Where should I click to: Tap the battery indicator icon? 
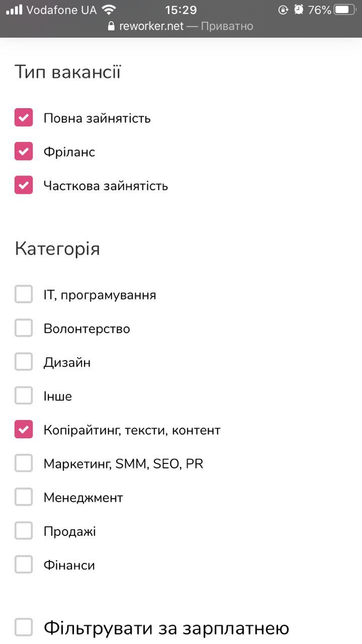point(344,9)
